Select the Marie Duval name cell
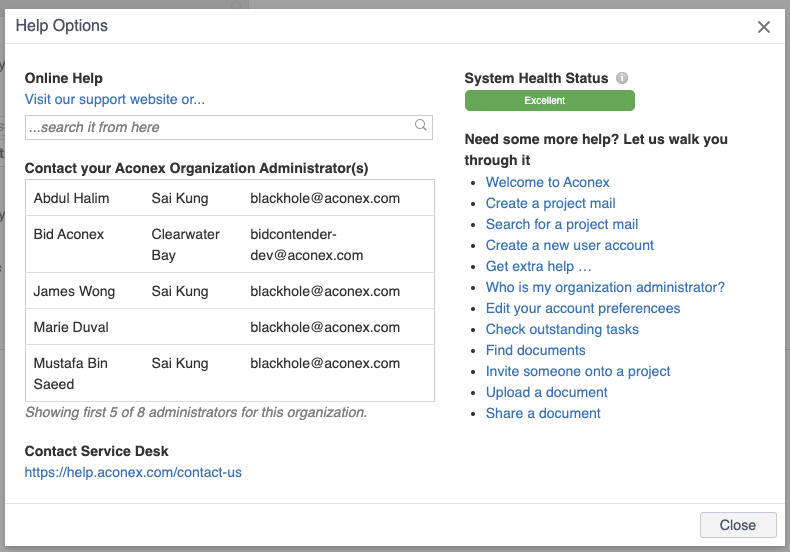This screenshot has width=790, height=552. click(x=71, y=327)
